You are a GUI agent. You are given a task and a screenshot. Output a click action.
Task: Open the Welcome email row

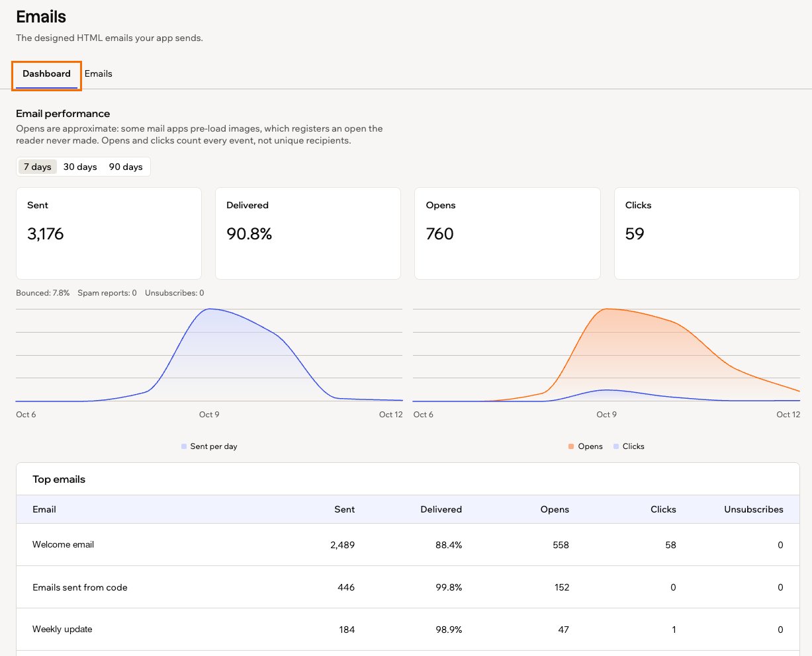[408, 545]
